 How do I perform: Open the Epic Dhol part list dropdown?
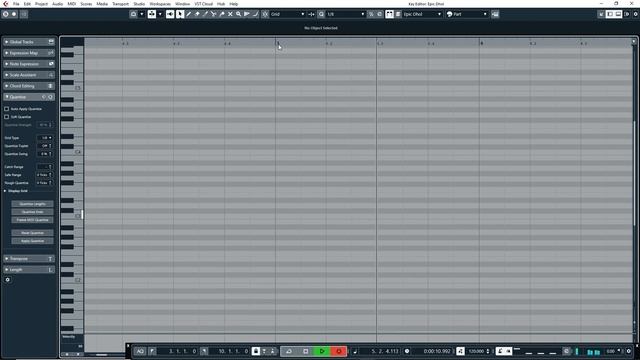[422, 14]
